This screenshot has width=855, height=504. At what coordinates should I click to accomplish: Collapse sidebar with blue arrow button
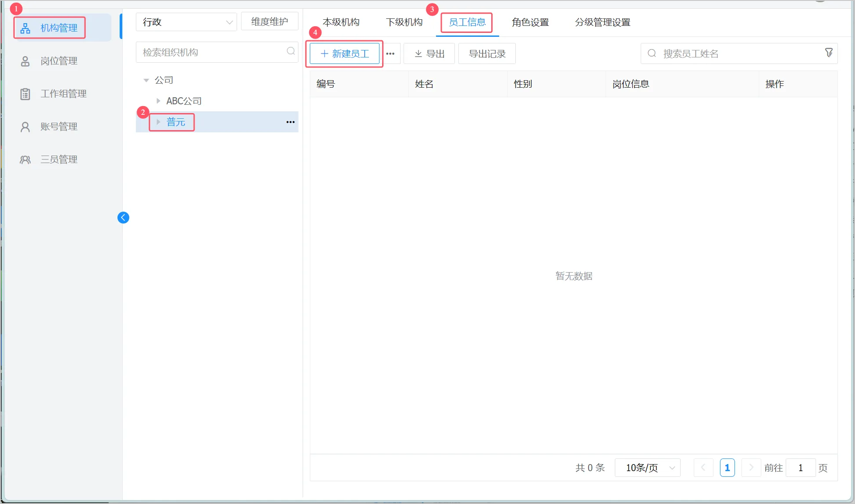coord(123,217)
